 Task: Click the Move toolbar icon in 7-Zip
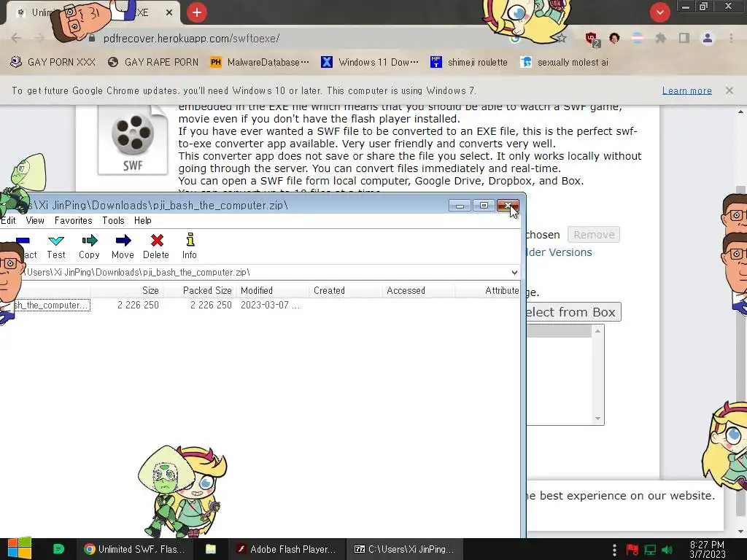tap(123, 247)
